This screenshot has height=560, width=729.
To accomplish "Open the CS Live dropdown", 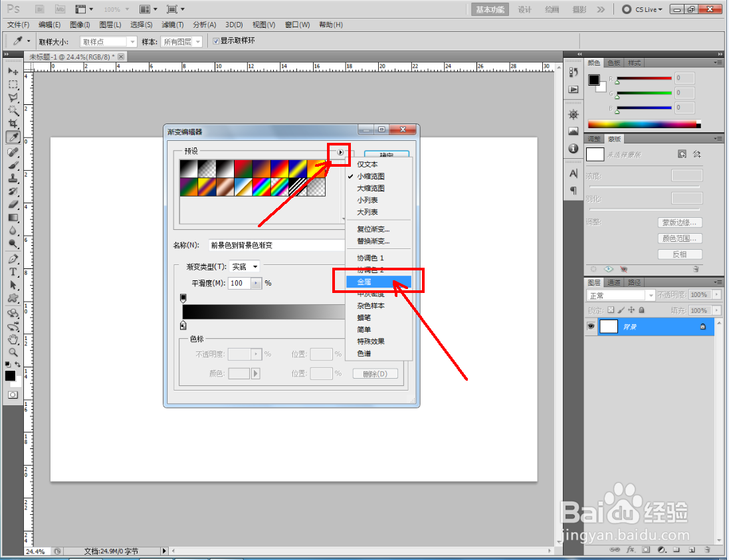I will 648,9.
